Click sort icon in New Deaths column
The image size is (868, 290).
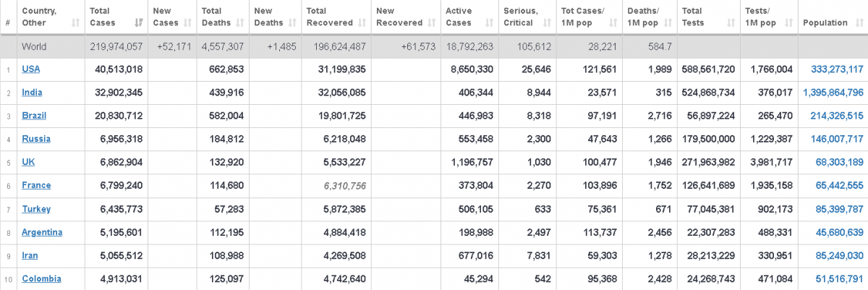(x=292, y=23)
